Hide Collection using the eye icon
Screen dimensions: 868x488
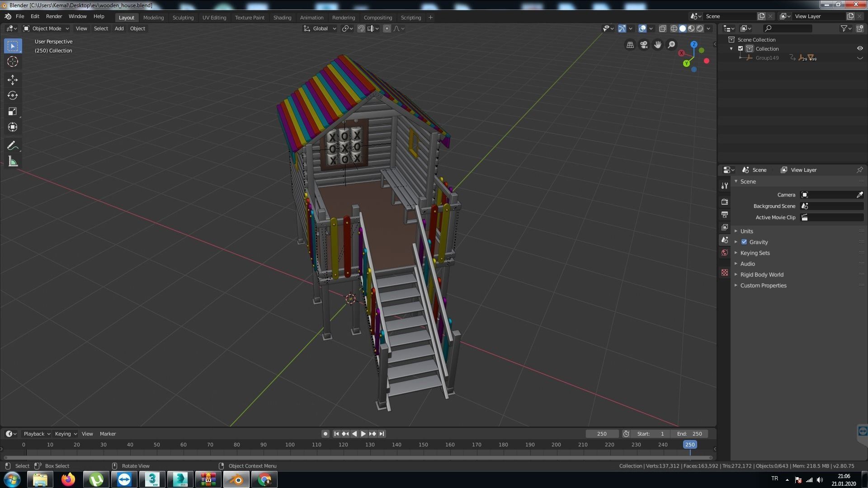click(859, 49)
